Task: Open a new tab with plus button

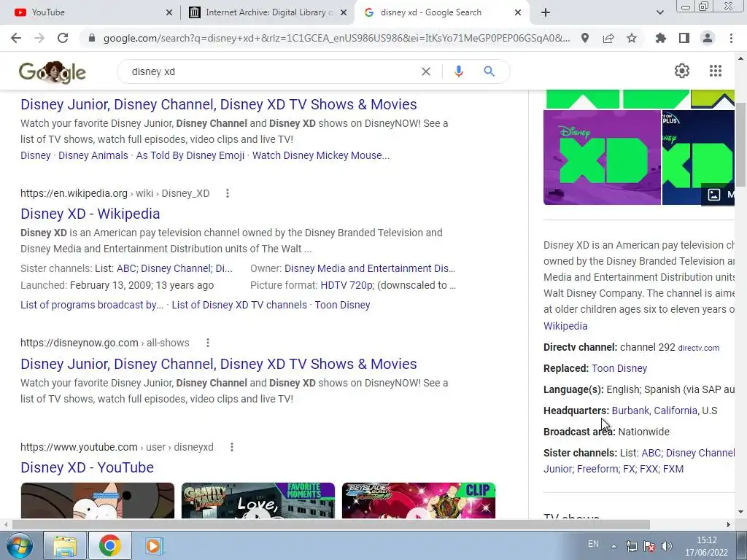Action: (546, 12)
